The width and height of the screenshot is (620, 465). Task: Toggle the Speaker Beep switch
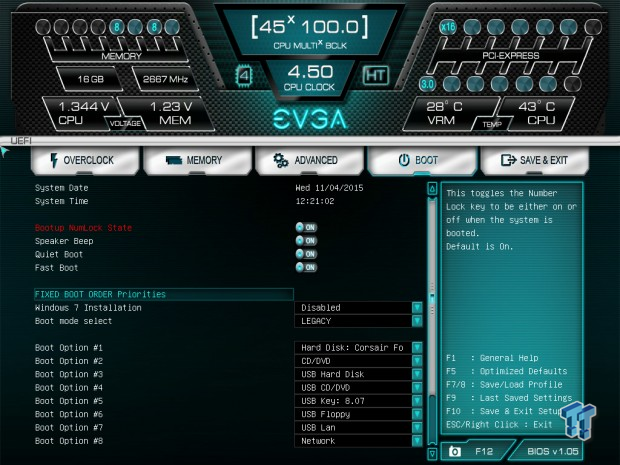(306, 241)
